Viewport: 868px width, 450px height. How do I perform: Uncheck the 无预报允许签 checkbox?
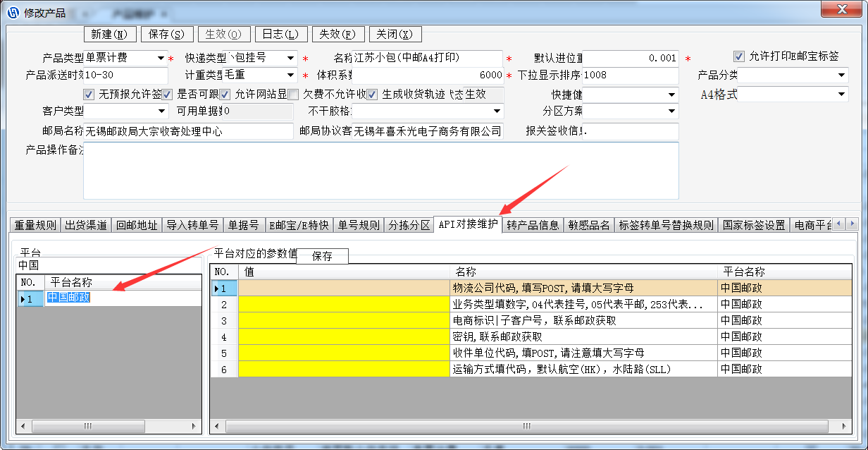(89, 94)
